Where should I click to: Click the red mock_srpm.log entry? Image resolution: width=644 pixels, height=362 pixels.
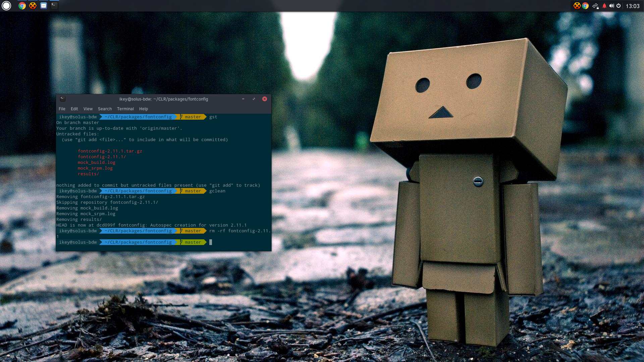click(95, 168)
